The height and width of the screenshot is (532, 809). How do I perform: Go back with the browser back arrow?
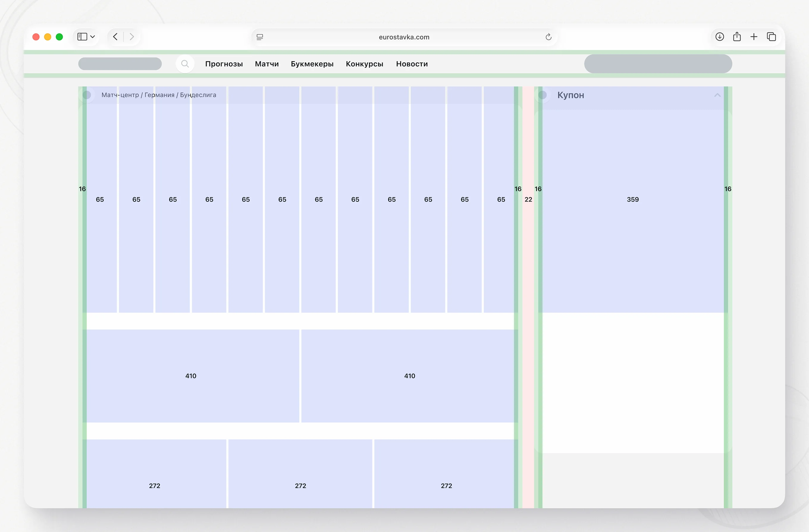pos(115,37)
